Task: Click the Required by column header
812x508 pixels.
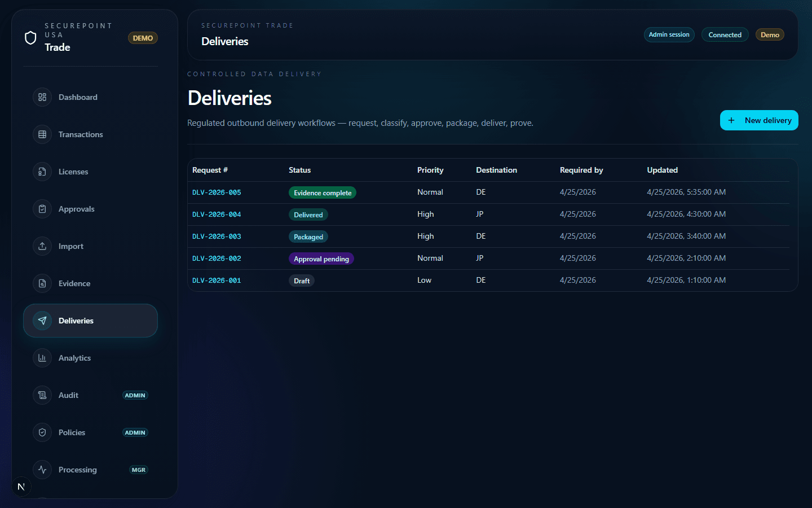Action: (581, 170)
